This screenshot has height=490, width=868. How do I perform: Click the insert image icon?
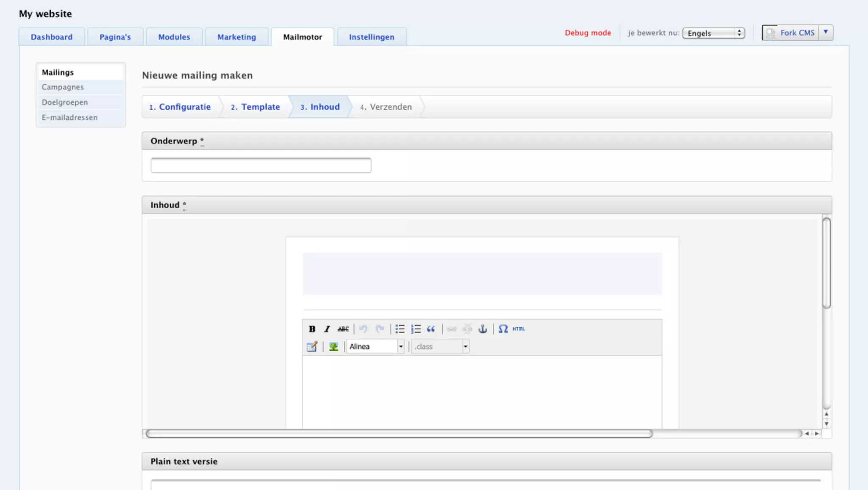click(x=334, y=346)
